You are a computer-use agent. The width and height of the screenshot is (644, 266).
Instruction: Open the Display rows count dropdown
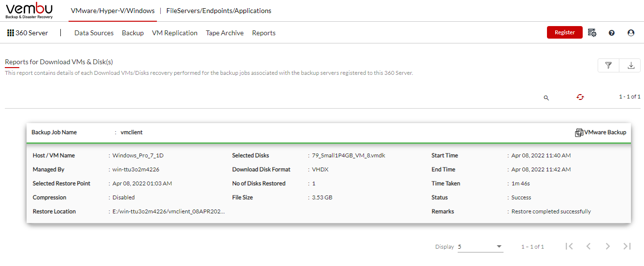click(480, 247)
